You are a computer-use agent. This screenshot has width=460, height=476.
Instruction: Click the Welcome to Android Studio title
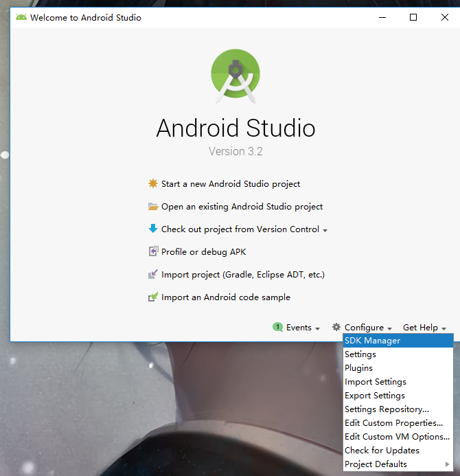point(86,18)
